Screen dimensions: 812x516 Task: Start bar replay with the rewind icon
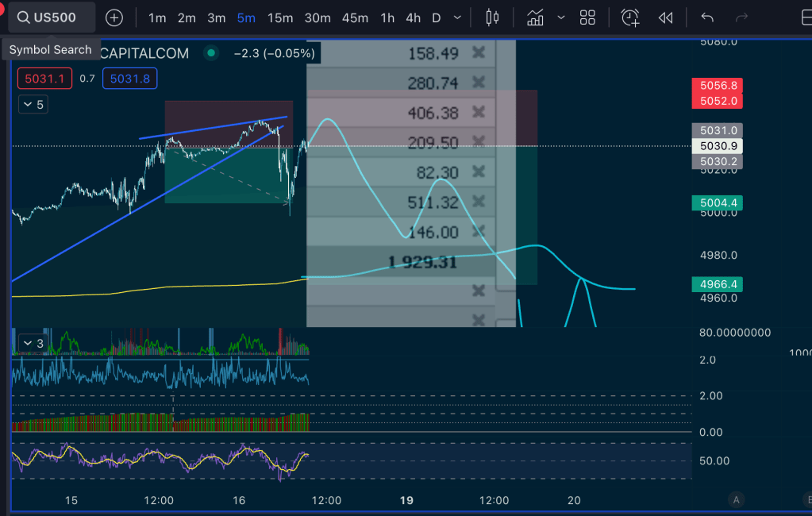click(665, 17)
